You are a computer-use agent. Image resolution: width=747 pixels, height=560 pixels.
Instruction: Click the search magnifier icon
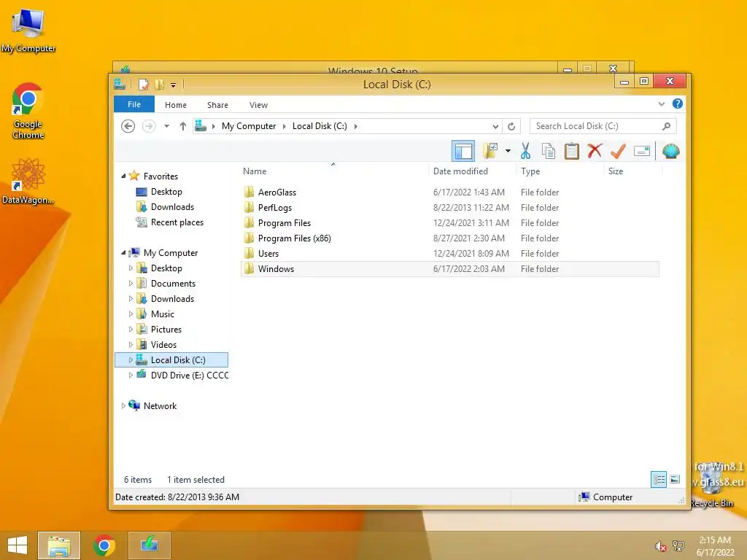[x=667, y=126]
